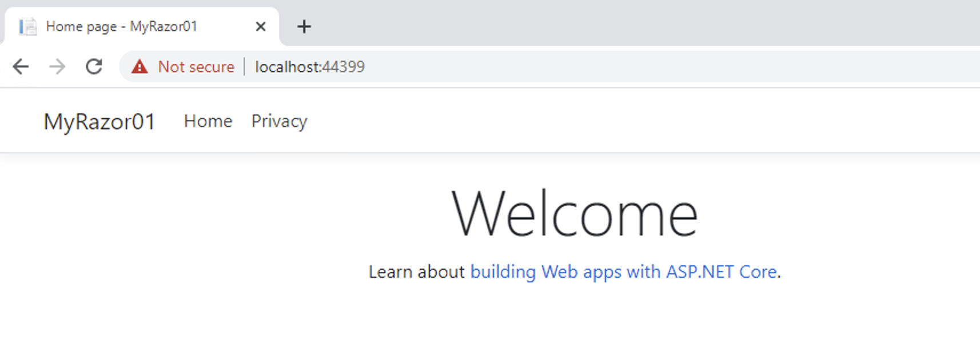Image resolution: width=980 pixels, height=344 pixels.
Task: Go back to the previous page
Action: tap(21, 67)
